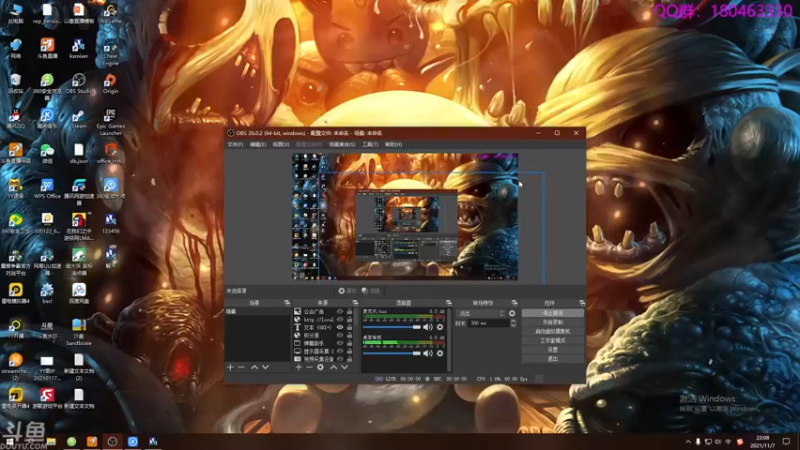Toggle visibility of 显示器采集 source
The image size is (800, 450).
point(340,351)
